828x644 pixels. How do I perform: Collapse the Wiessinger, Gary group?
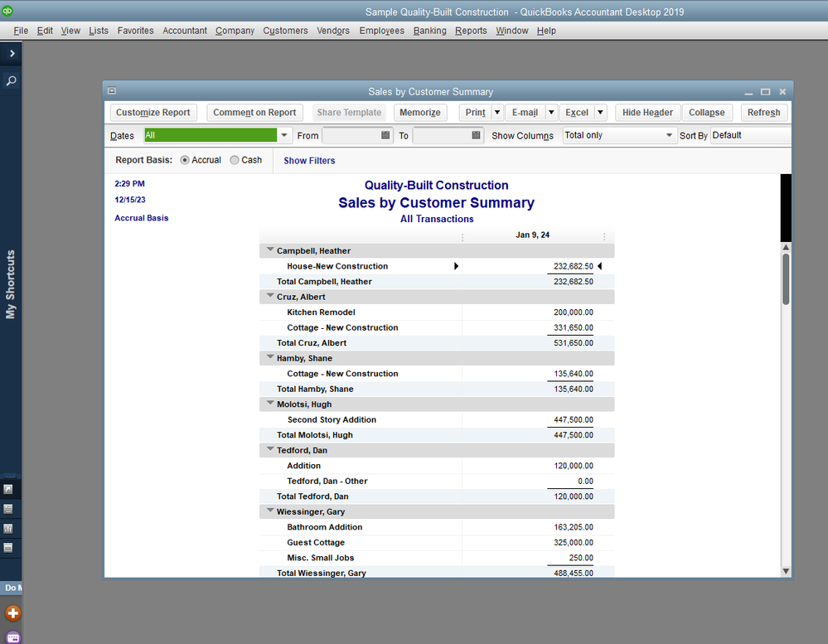(x=270, y=511)
